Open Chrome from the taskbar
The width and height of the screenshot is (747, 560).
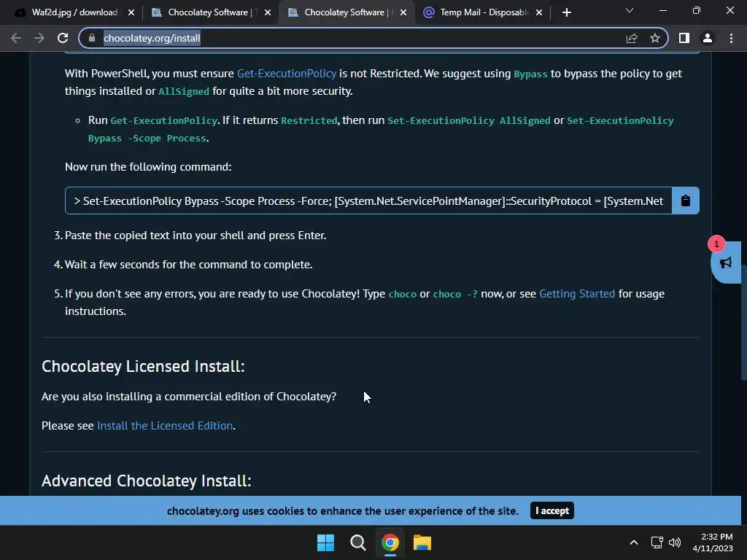[x=390, y=542]
